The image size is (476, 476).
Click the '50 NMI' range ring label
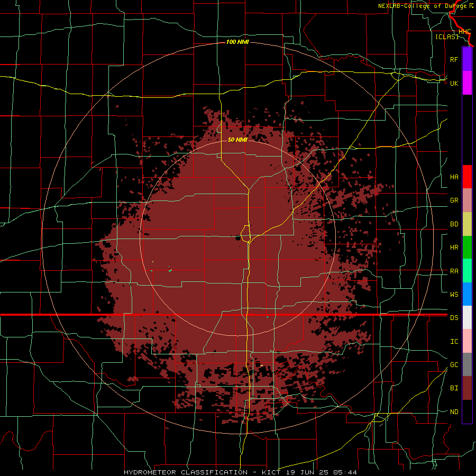click(237, 140)
